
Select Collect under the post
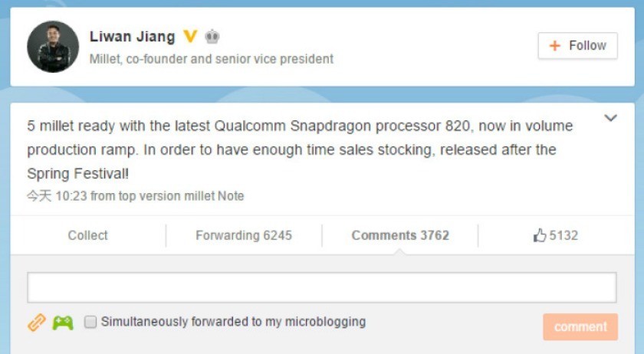point(87,235)
